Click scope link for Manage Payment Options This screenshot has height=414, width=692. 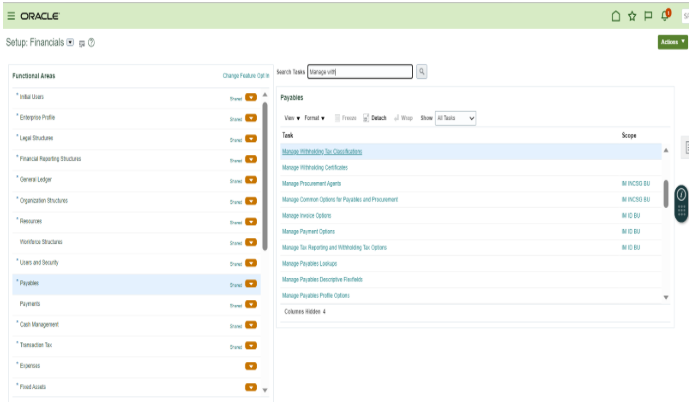click(631, 231)
